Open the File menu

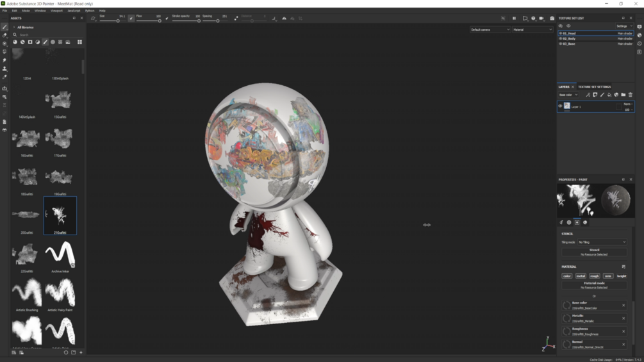tap(5, 11)
